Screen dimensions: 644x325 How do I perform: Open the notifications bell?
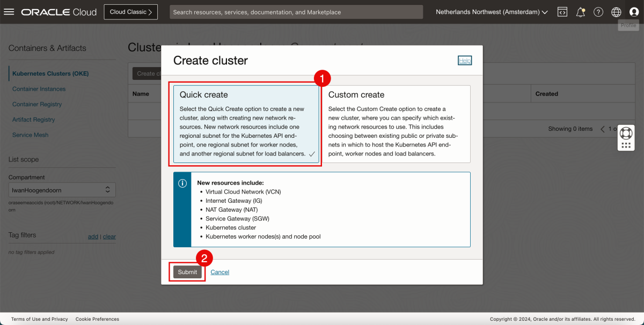tap(580, 11)
